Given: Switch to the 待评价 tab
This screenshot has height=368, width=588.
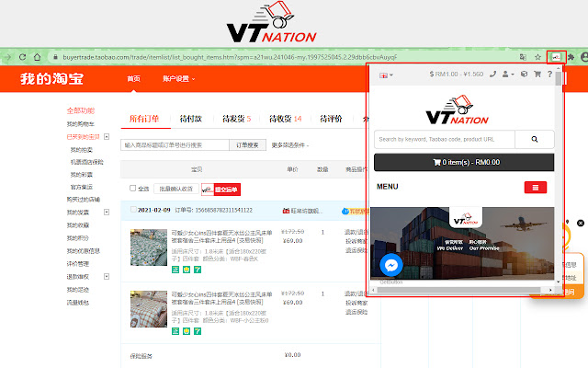Looking at the screenshot, I should [331, 119].
